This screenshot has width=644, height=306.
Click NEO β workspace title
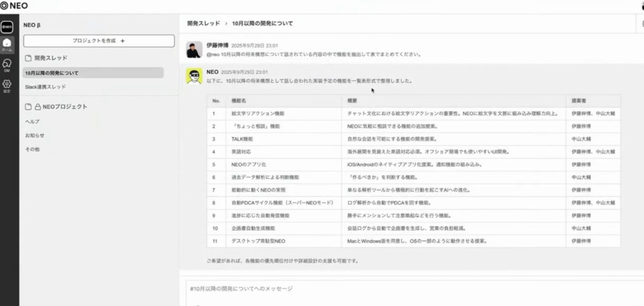(x=32, y=25)
